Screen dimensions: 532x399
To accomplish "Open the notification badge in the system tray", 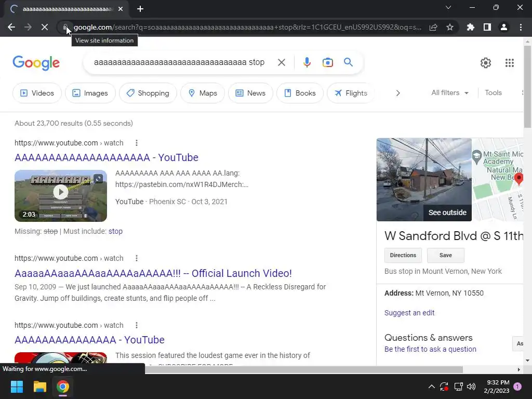I will (x=517, y=387).
